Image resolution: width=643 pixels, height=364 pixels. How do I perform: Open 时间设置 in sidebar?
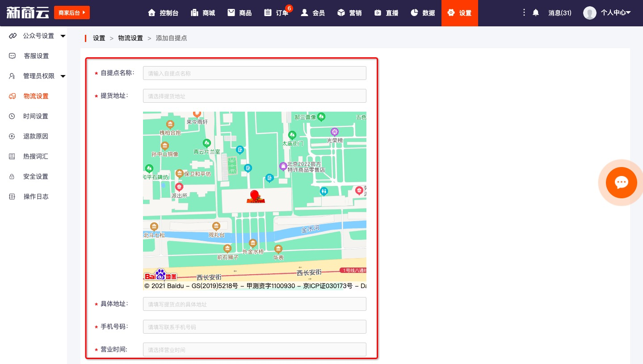36,116
